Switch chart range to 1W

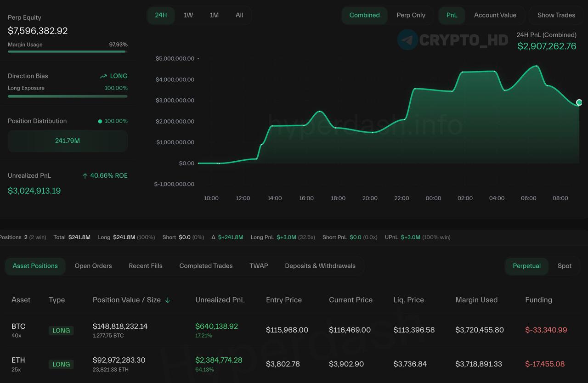pos(188,15)
